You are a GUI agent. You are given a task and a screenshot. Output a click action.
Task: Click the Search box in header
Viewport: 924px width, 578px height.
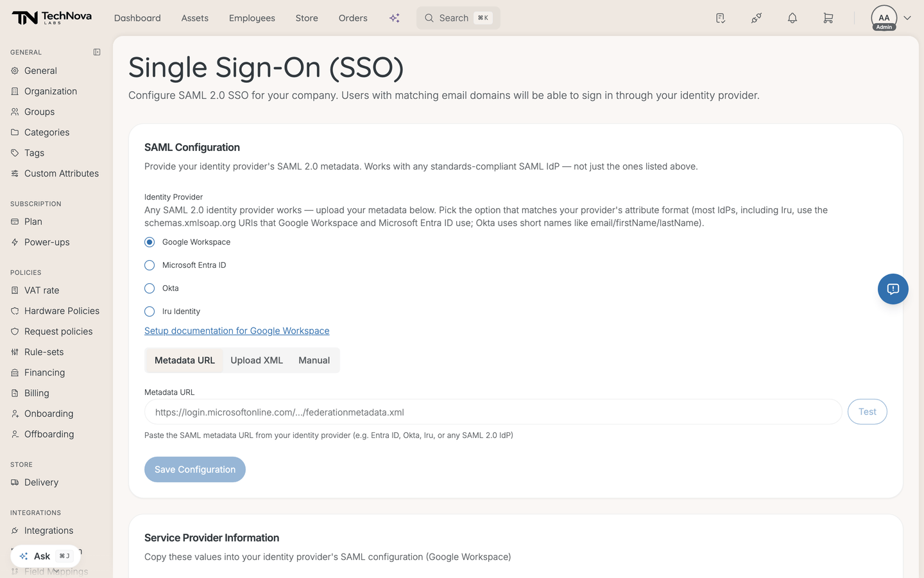458,18
